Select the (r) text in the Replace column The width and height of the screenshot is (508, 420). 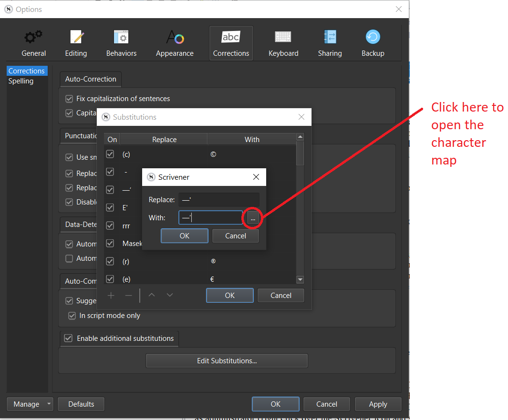tap(126, 262)
